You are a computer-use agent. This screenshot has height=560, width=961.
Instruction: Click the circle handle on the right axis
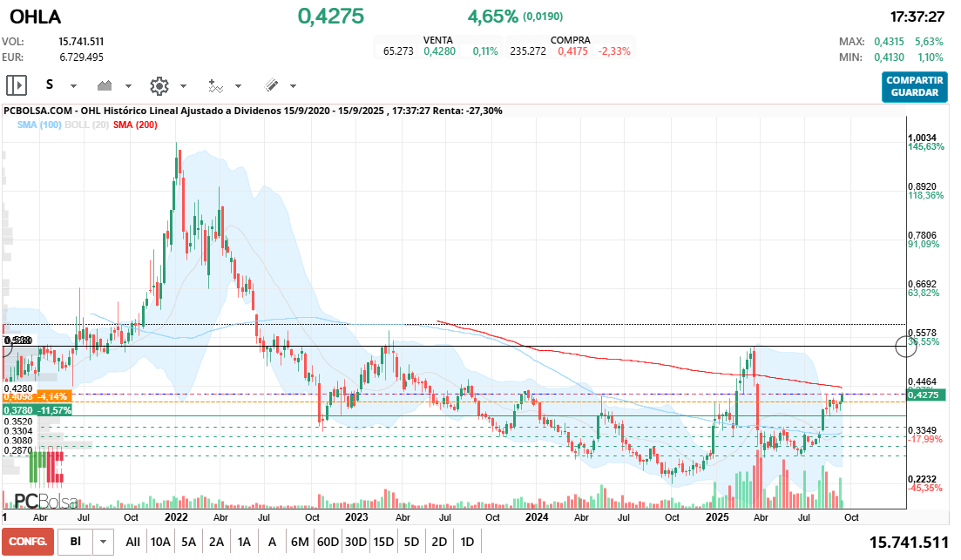point(906,346)
